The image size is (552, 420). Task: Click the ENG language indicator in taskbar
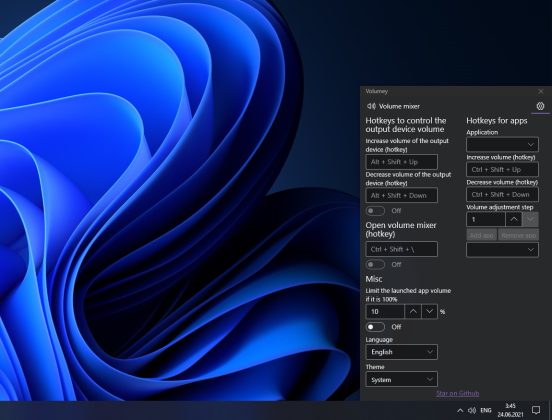(x=486, y=410)
